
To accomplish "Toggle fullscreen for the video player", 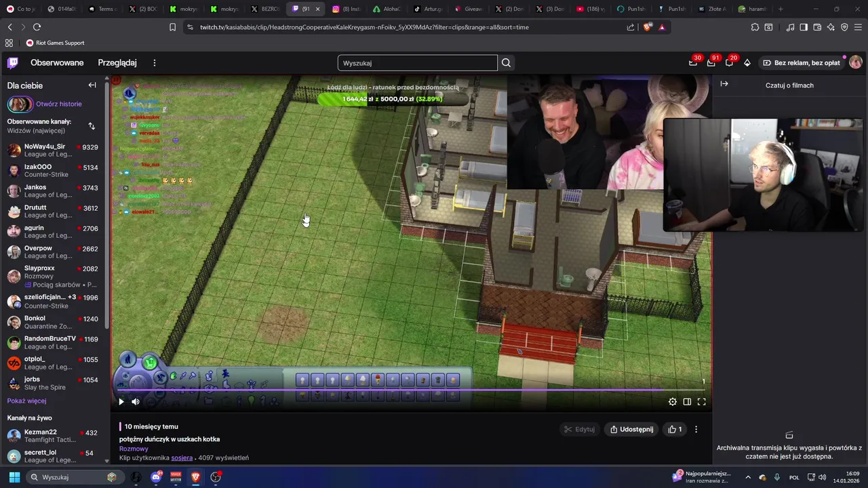I will [702, 402].
